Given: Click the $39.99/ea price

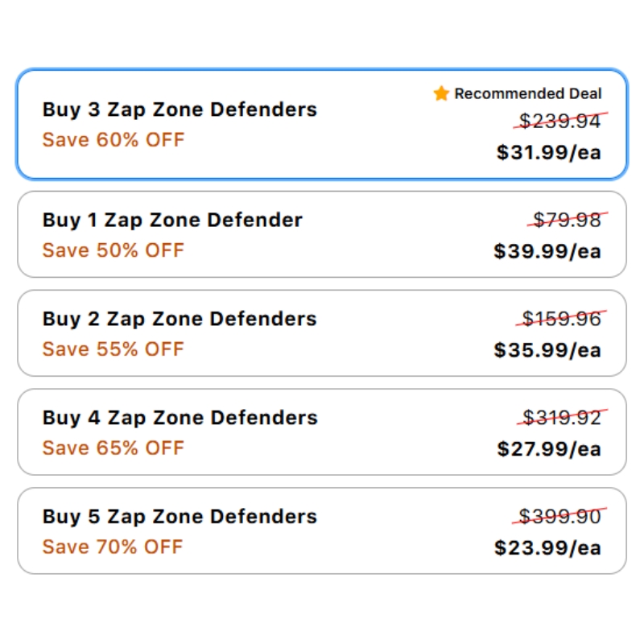Looking at the screenshot, I should [547, 251].
